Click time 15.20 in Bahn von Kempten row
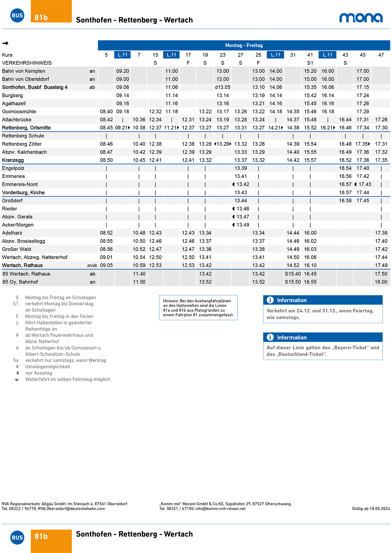This screenshot has width=392, height=553. pyautogui.click(x=310, y=71)
